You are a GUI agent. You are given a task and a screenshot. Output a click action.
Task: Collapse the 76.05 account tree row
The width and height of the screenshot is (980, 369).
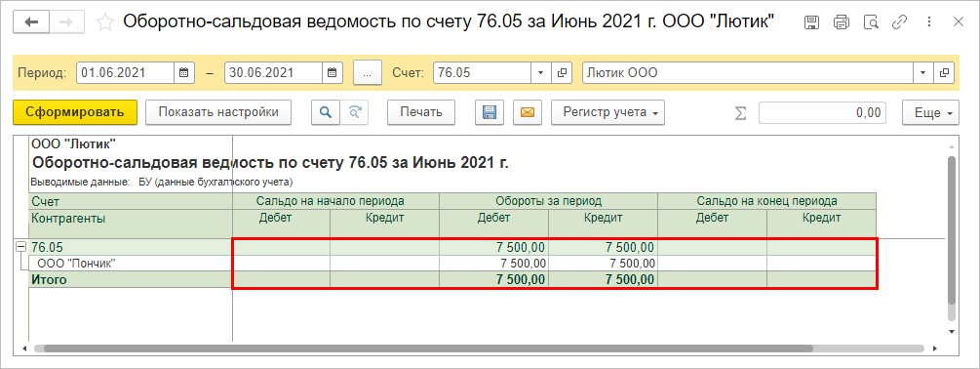20,247
